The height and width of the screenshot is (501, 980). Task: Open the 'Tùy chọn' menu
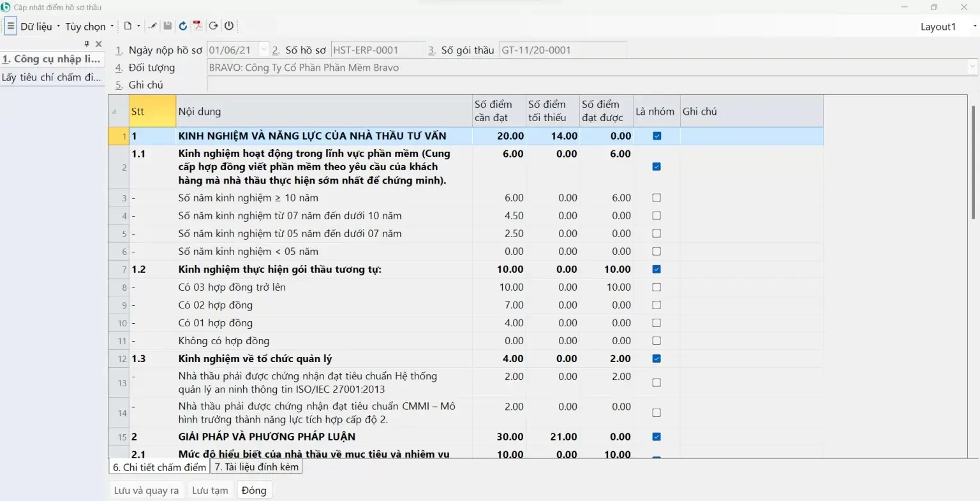click(89, 26)
